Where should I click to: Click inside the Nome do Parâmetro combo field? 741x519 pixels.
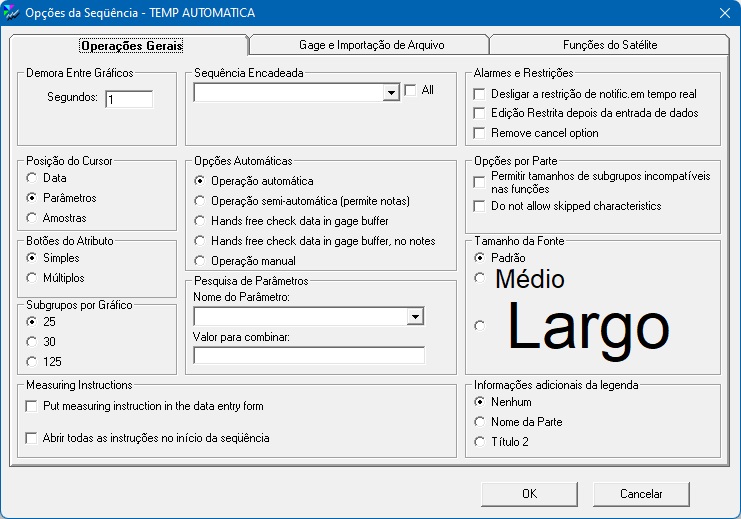[x=301, y=316]
